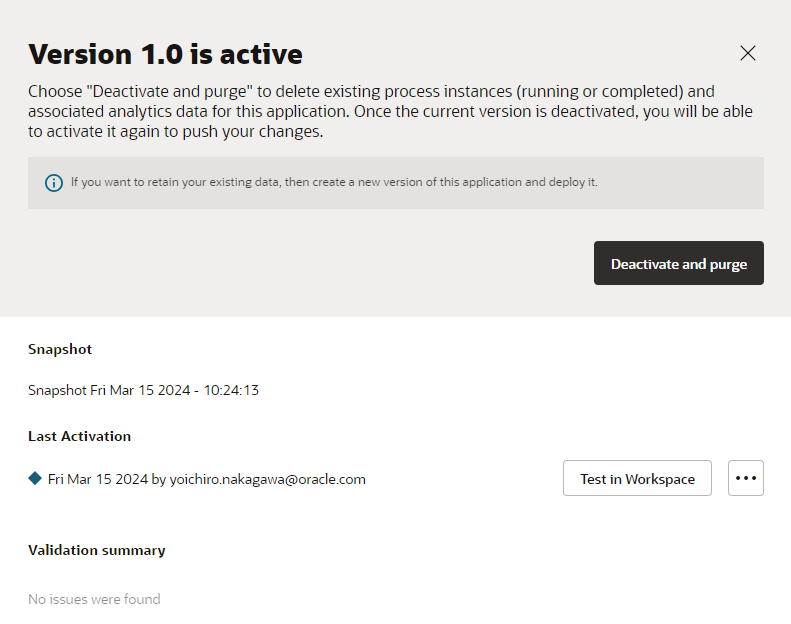
Task: Click the retain existing data info message
Action: pos(333,183)
